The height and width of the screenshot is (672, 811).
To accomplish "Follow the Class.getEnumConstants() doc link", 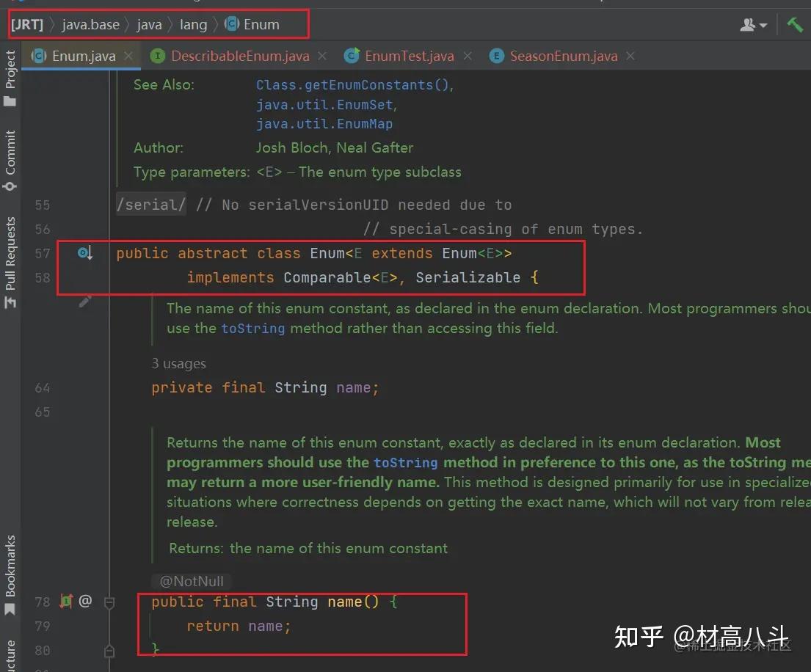I will pyautogui.click(x=354, y=85).
